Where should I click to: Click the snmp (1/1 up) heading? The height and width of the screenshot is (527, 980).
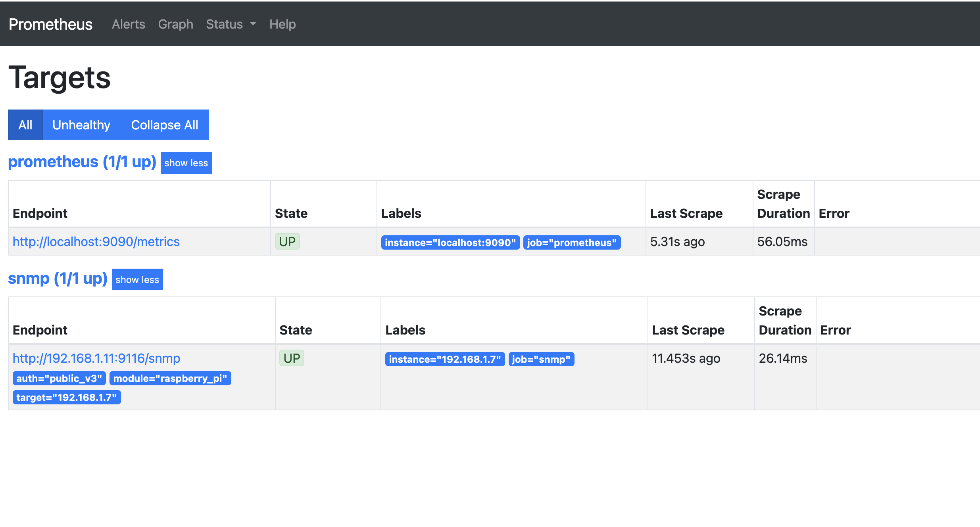58,279
